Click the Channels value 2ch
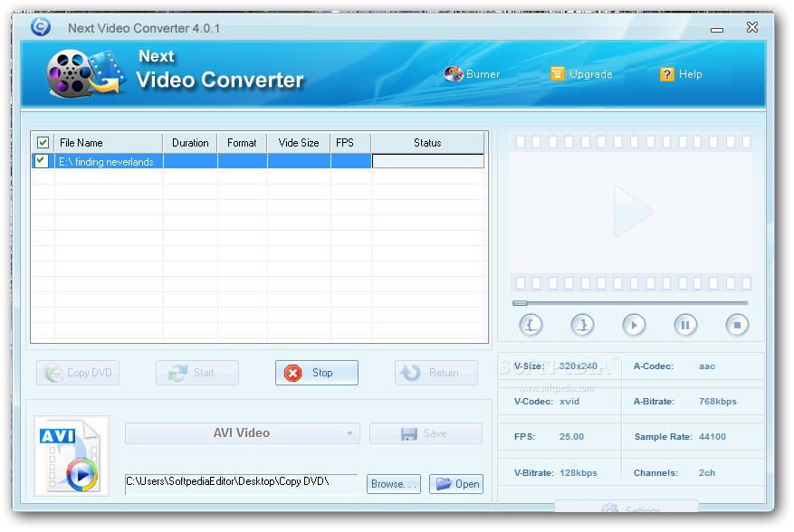Image resolution: width=794 pixels, height=532 pixels. point(707,473)
